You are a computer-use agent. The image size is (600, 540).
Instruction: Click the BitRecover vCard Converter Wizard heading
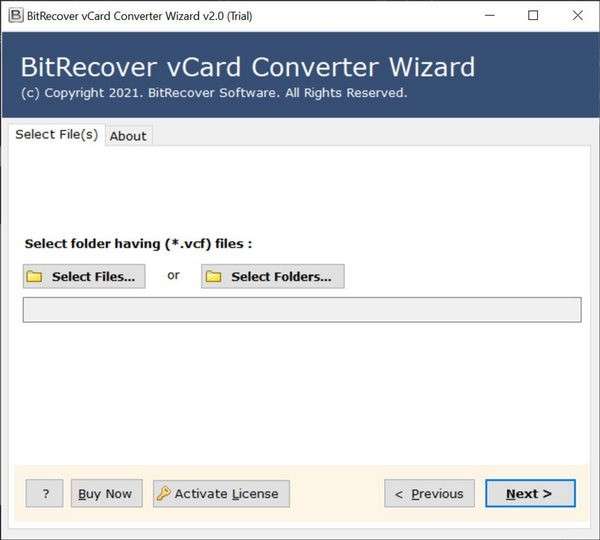coord(248,67)
